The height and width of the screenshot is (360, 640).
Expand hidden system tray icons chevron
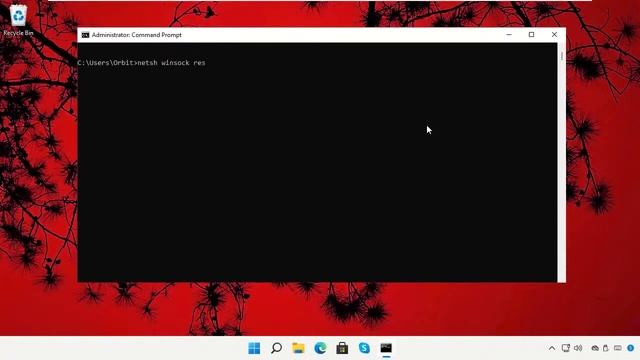point(552,348)
